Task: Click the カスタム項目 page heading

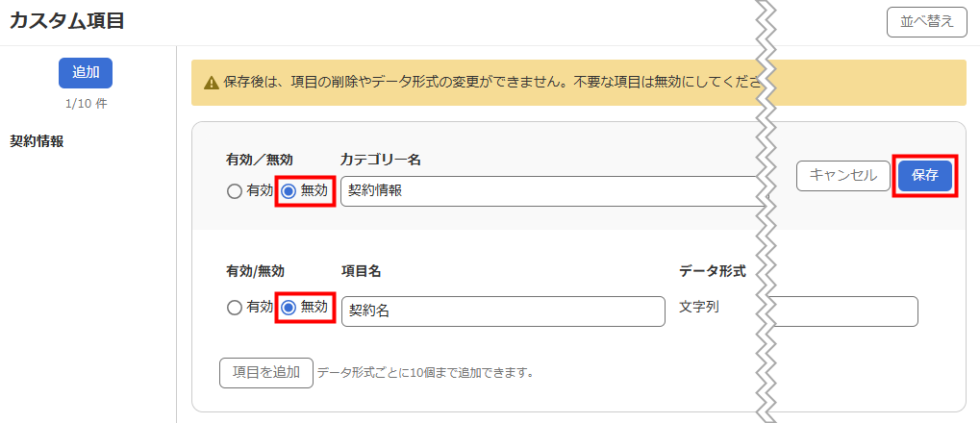Action: (66, 21)
